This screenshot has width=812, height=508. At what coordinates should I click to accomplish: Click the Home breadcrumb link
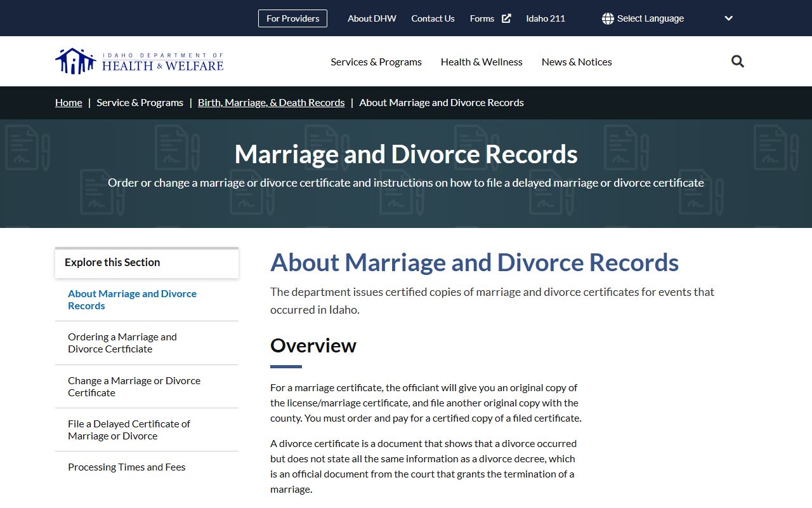[x=69, y=102]
